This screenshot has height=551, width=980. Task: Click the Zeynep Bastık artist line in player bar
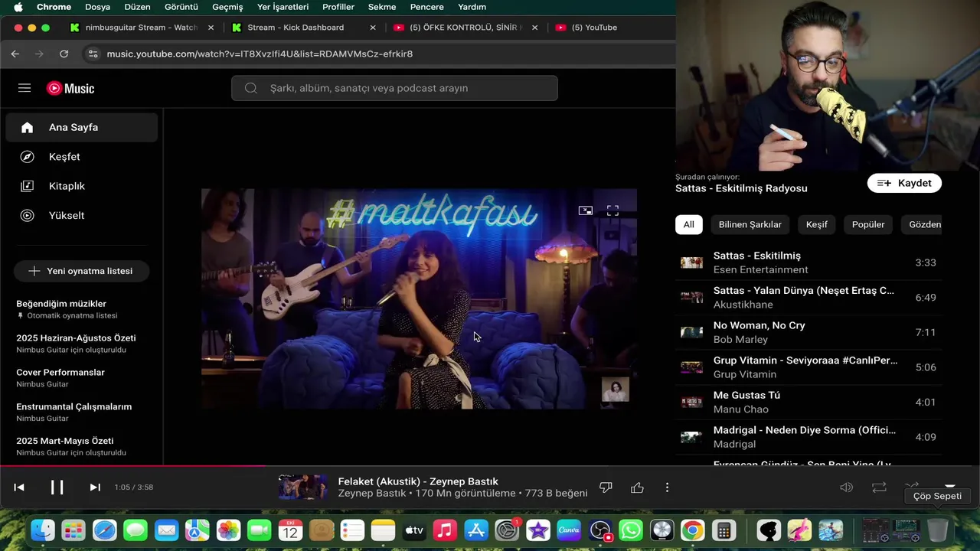372,494
